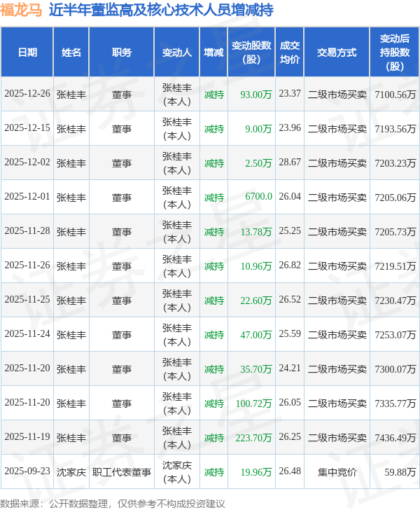Click the holding value 7253.07万
This screenshot has width=420, height=510.
click(395, 335)
